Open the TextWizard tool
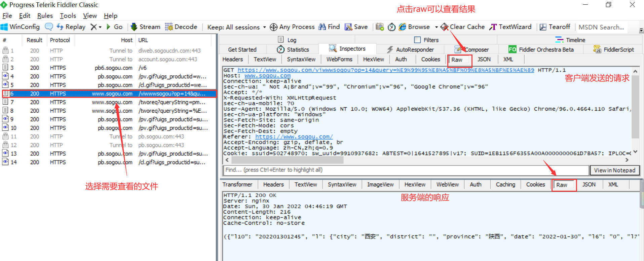This screenshot has height=261, width=644. [510, 27]
